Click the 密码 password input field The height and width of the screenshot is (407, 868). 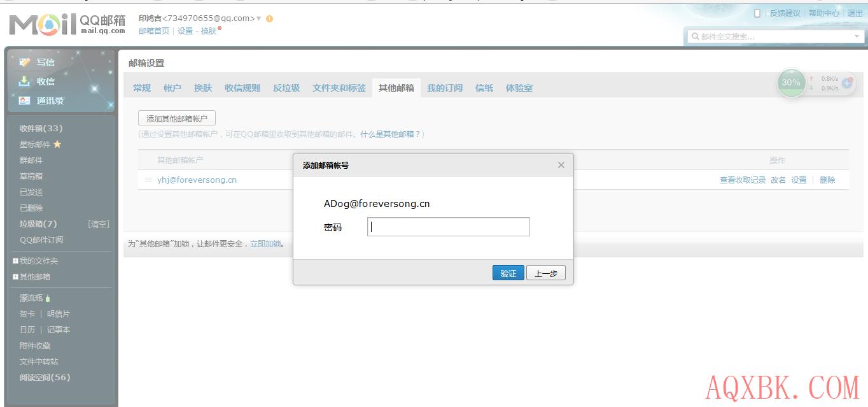(x=449, y=227)
